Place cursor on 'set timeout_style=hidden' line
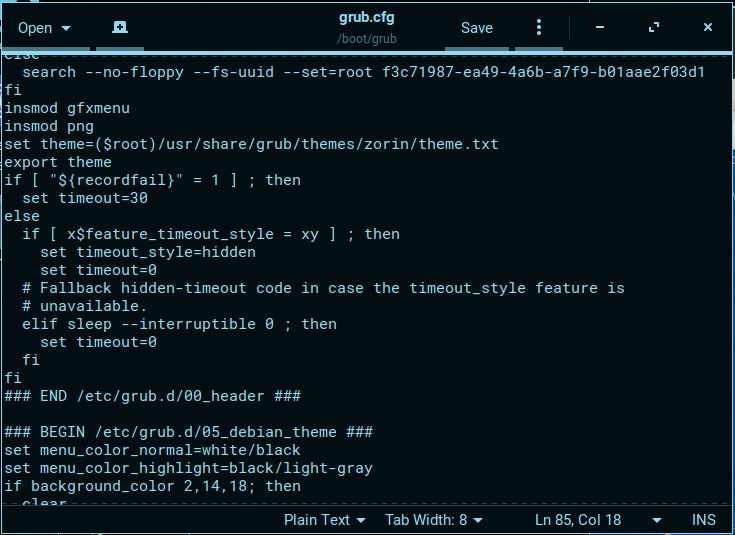 coord(147,252)
